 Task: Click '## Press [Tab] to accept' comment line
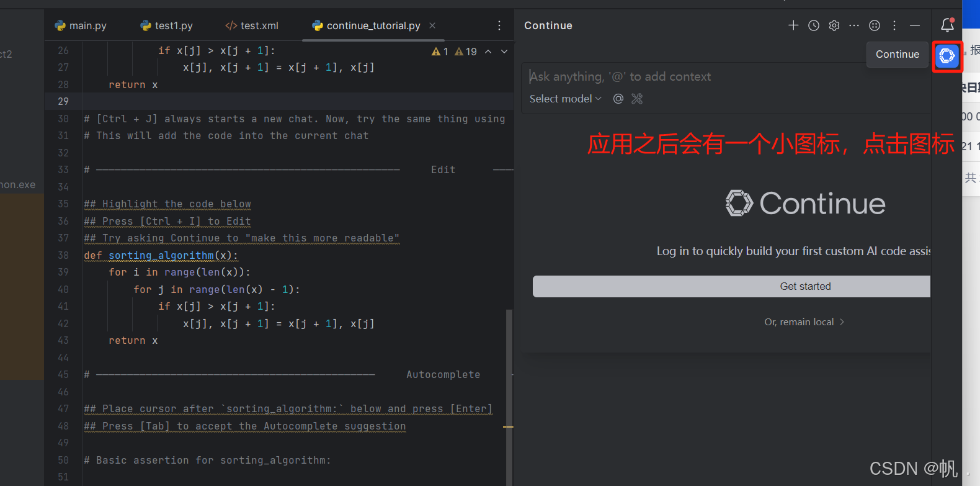(245, 426)
